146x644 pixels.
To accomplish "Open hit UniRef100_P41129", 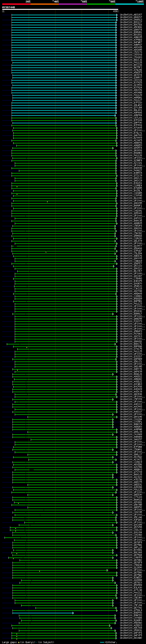I will click(x=131, y=95).
